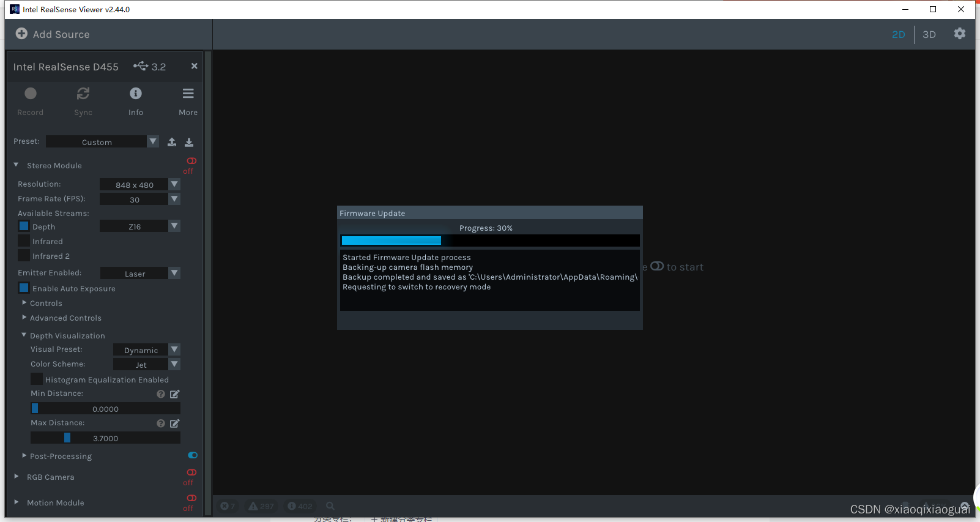Open the More hamburger menu

[x=188, y=94]
